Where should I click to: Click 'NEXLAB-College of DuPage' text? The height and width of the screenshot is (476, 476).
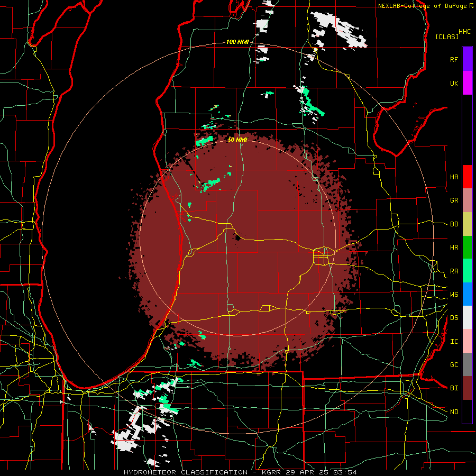422,6
